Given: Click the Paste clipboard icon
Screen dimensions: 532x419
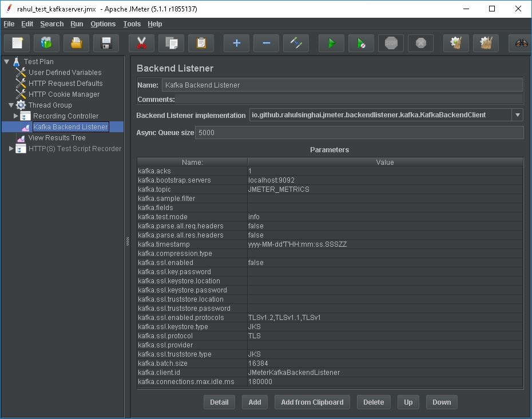Looking at the screenshot, I should (x=201, y=43).
